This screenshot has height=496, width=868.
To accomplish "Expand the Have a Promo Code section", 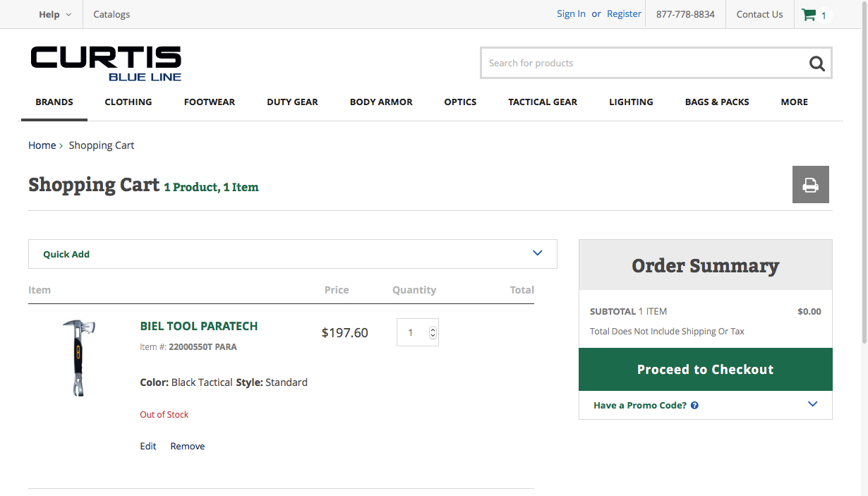I will [x=812, y=404].
